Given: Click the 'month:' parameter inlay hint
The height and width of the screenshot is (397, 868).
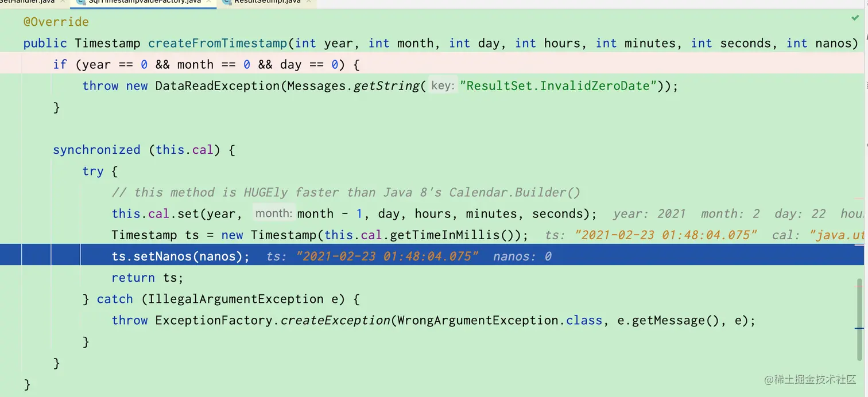Looking at the screenshot, I should pos(274,213).
